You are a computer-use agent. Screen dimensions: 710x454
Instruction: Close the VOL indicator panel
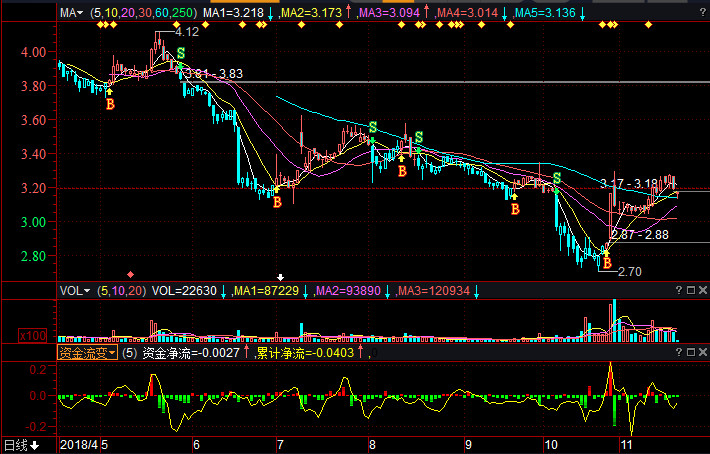point(703,290)
